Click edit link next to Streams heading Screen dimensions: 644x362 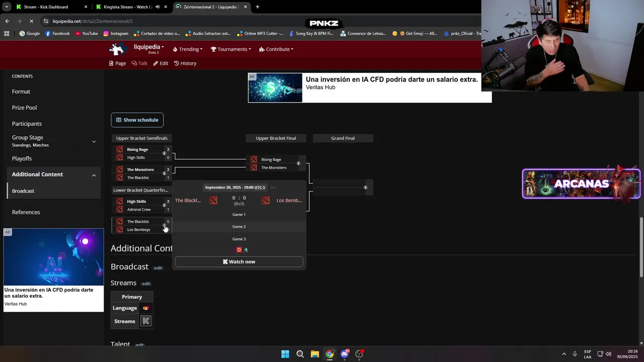coord(146,284)
